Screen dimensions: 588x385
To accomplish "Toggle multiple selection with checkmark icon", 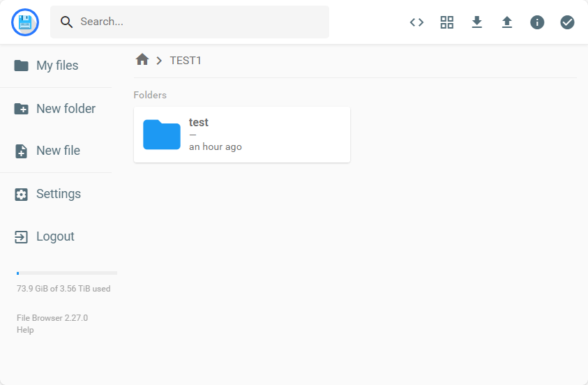I will pos(567,22).
